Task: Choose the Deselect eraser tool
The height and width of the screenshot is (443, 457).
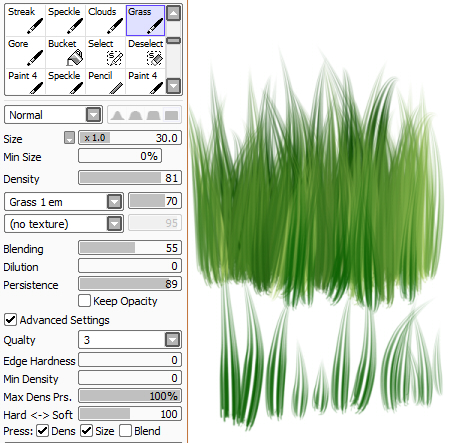Action: (145, 52)
